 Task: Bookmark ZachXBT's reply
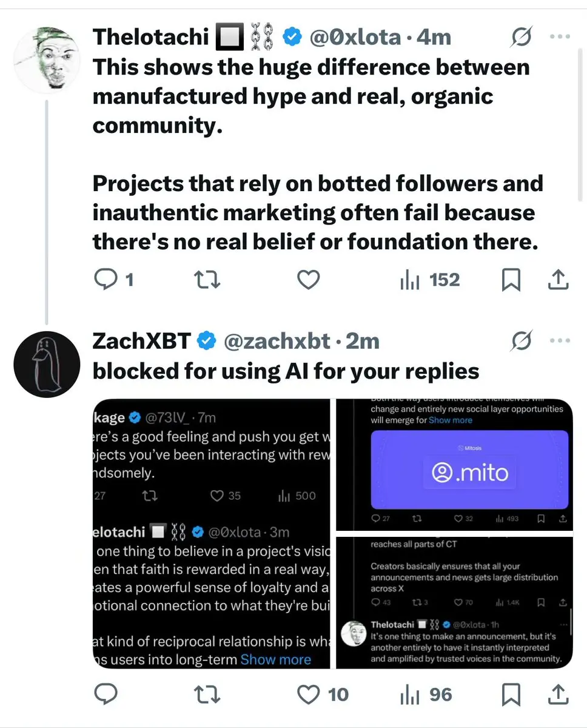click(x=511, y=694)
